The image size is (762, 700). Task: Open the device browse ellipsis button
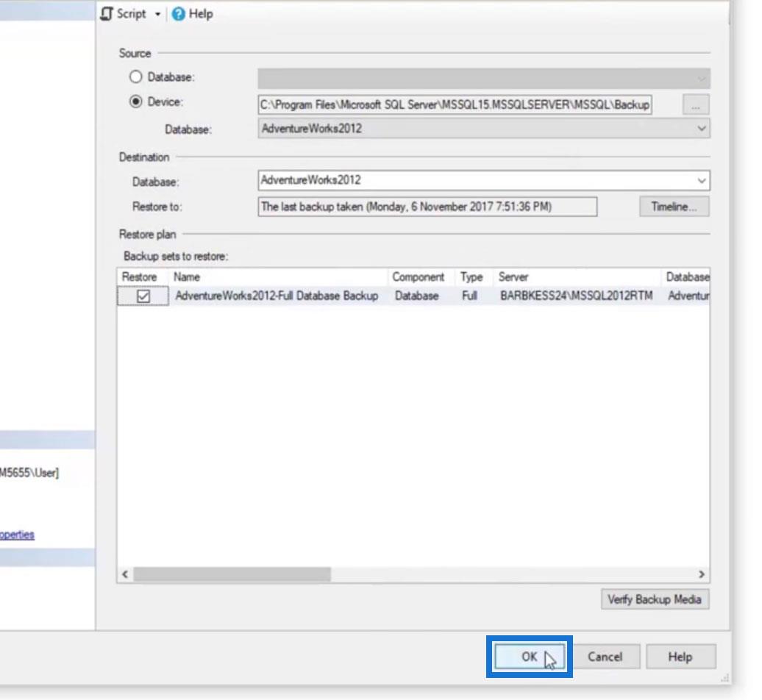pyautogui.click(x=696, y=104)
